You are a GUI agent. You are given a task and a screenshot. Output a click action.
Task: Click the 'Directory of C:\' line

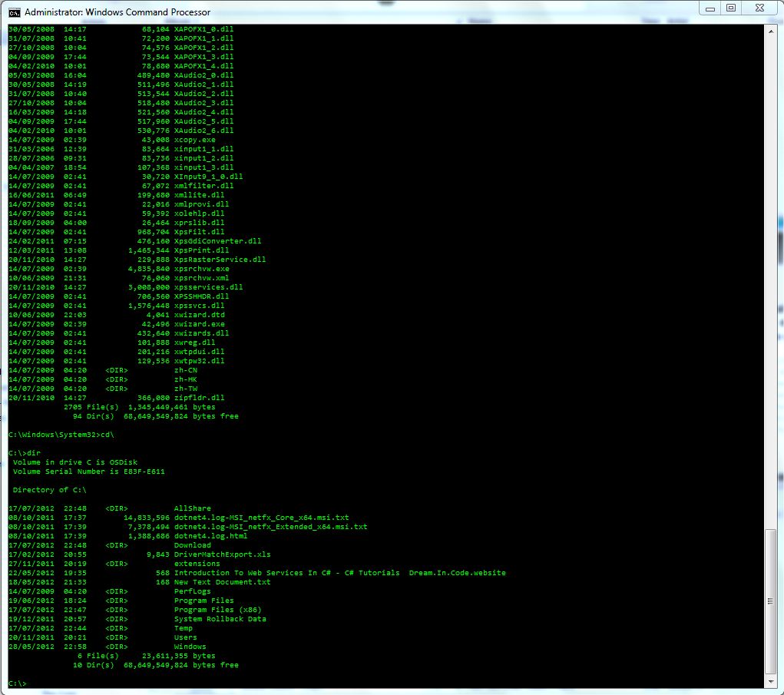(49, 491)
